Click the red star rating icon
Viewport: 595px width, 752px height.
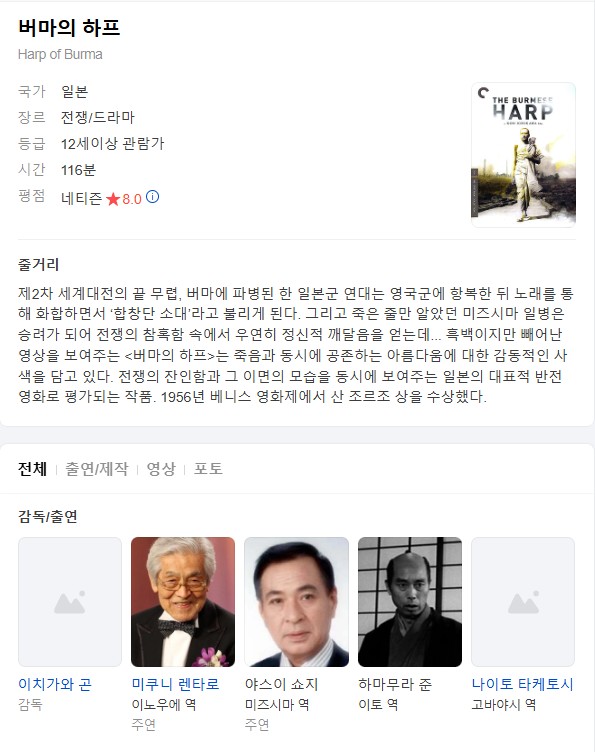113,199
